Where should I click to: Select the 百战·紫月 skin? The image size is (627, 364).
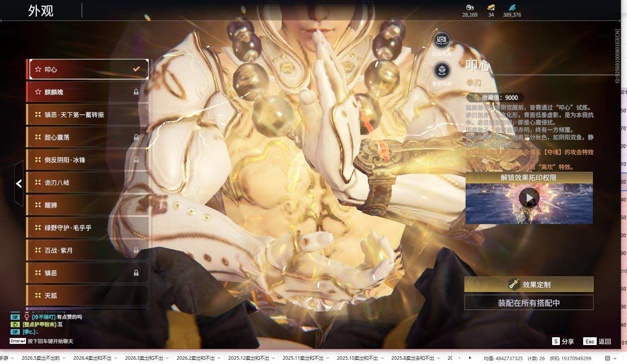(88, 250)
